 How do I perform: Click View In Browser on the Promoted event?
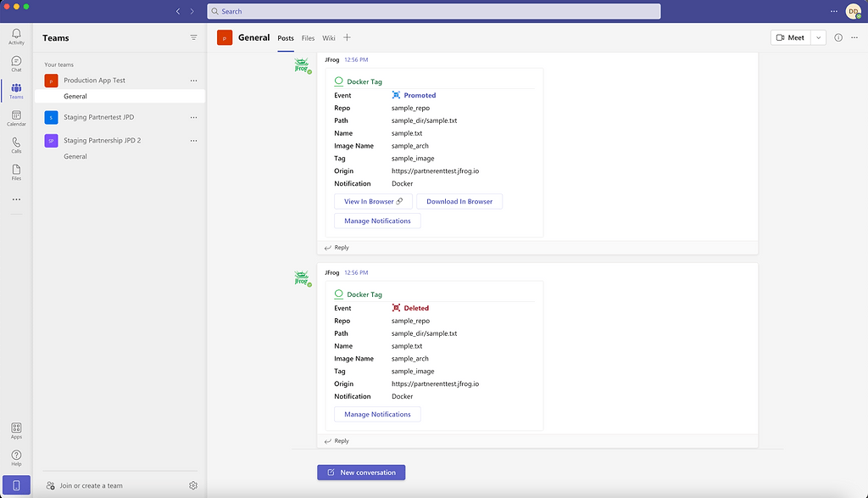(373, 201)
